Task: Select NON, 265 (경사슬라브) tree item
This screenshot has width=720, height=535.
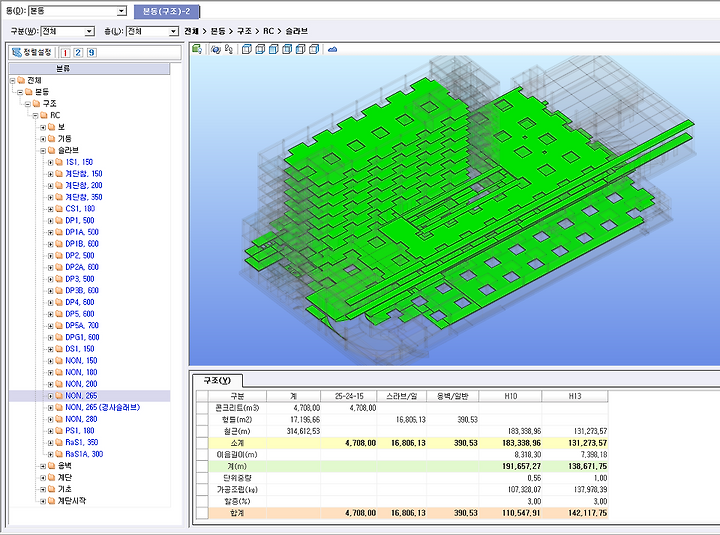Action: tap(102, 407)
